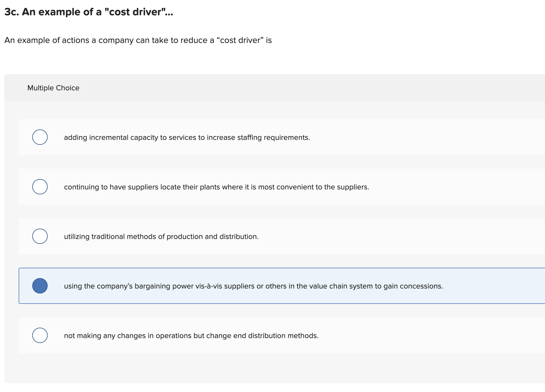Click the gray Multiple Choice banner area
Viewport: 545px width, 392px height.
(274, 88)
